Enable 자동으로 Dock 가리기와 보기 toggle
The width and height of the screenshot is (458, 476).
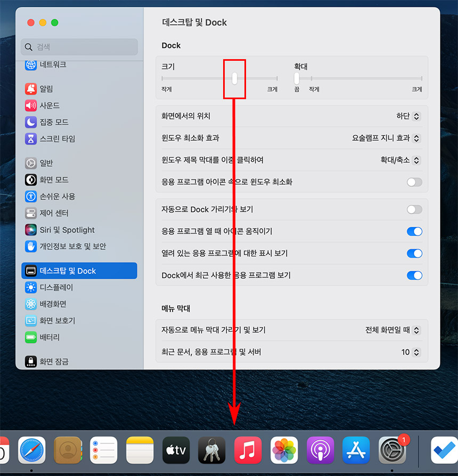414,209
